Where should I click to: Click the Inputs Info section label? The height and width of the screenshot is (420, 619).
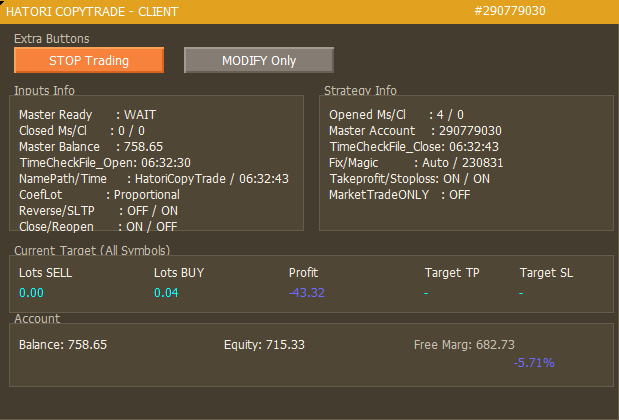44,90
